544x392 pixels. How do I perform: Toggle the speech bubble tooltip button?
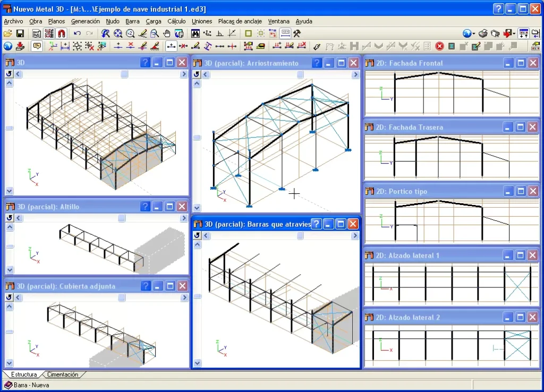pyautogui.click(x=37, y=46)
